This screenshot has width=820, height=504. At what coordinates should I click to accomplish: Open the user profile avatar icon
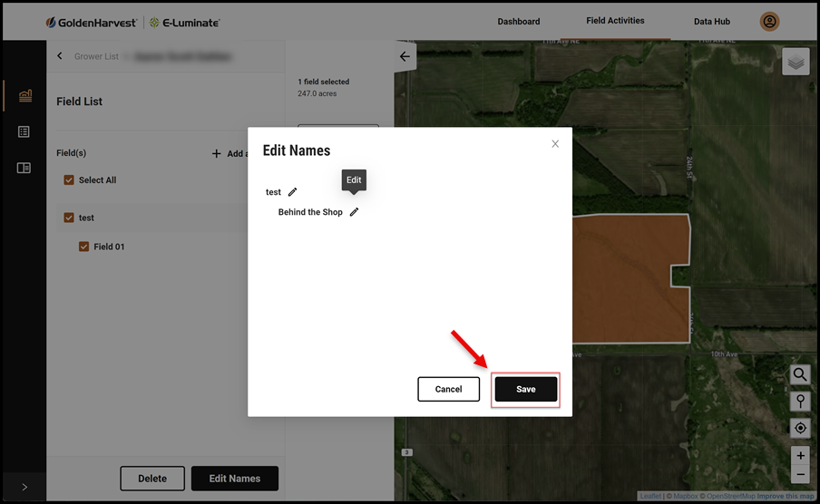[769, 22]
